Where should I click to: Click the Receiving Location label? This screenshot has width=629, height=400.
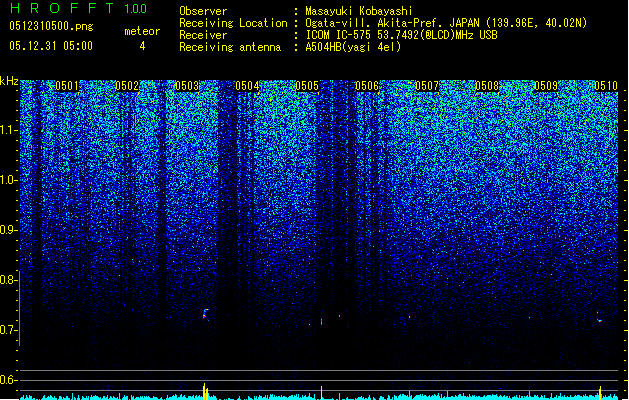[x=233, y=23]
